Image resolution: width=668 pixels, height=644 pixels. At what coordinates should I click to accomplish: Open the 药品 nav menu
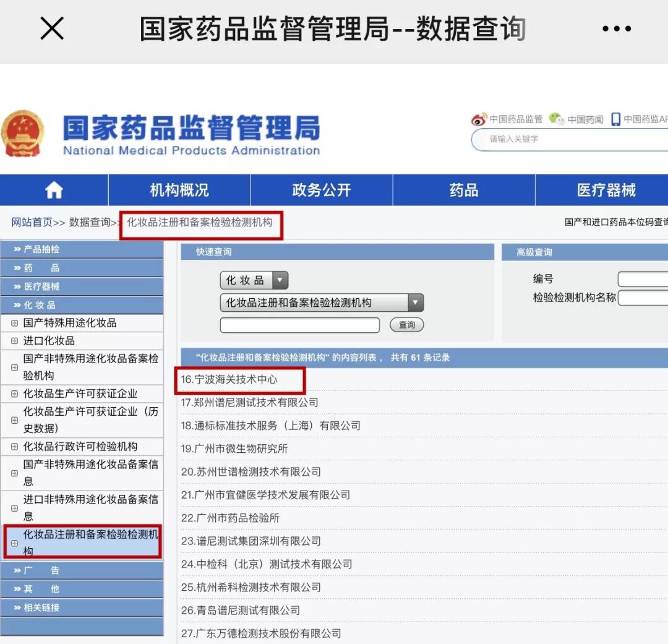tap(464, 190)
